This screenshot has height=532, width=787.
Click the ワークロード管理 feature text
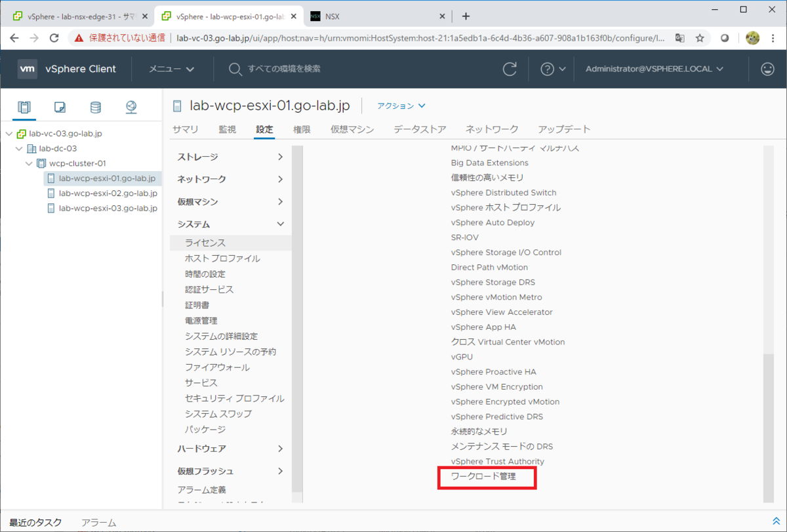(483, 476)
